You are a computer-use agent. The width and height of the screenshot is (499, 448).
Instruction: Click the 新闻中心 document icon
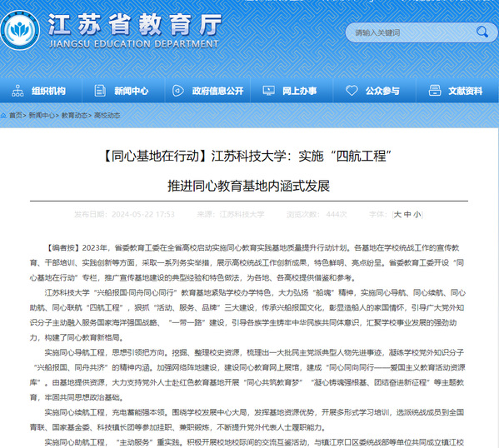tap(100, 91)
